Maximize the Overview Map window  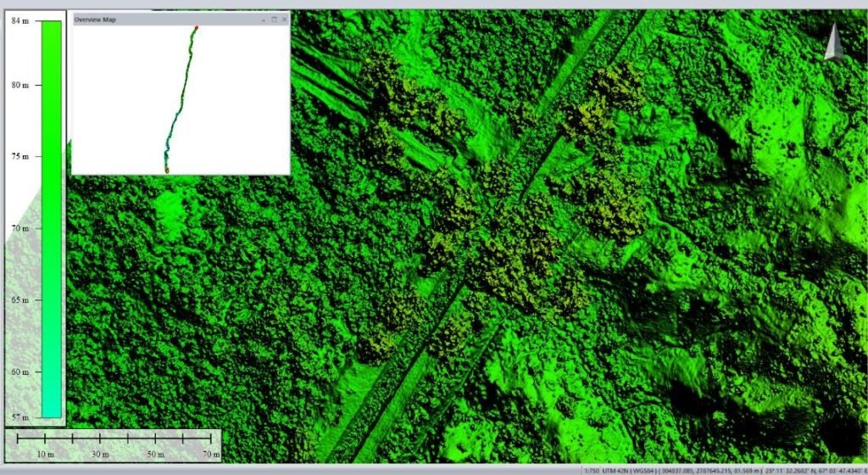[274, 19]
